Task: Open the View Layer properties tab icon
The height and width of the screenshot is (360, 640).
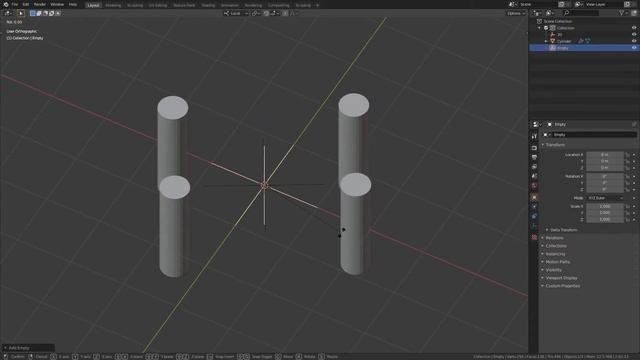Action: pos(534,167)
